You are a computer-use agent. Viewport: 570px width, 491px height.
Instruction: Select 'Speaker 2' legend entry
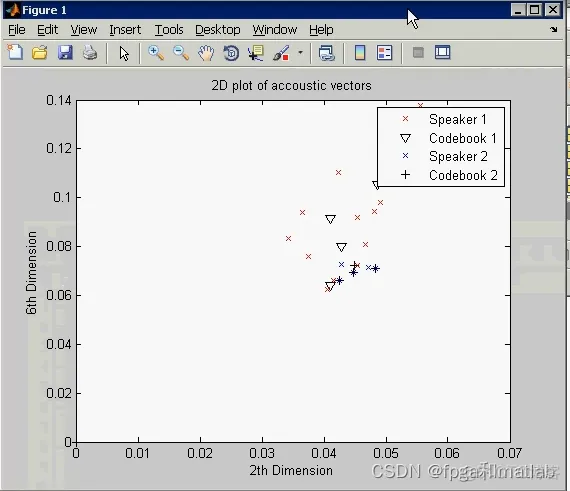(458, 157)
